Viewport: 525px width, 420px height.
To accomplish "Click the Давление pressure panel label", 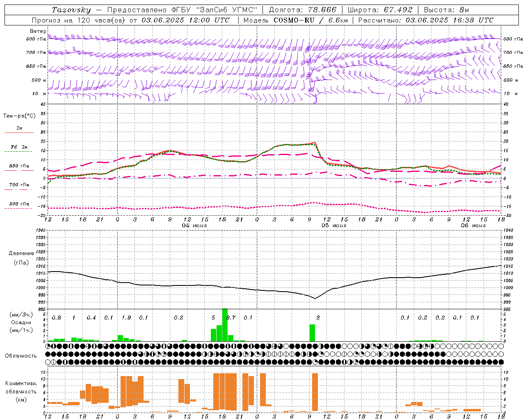I will [21, 253].
